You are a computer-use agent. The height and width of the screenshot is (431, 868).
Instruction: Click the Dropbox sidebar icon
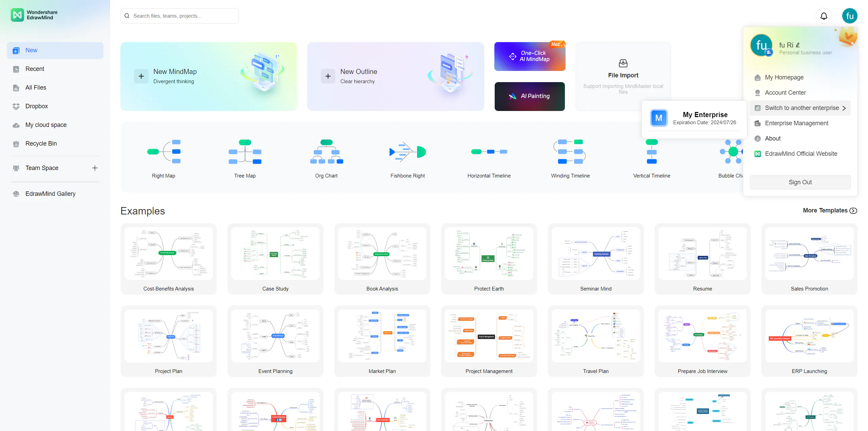(16, 106)
